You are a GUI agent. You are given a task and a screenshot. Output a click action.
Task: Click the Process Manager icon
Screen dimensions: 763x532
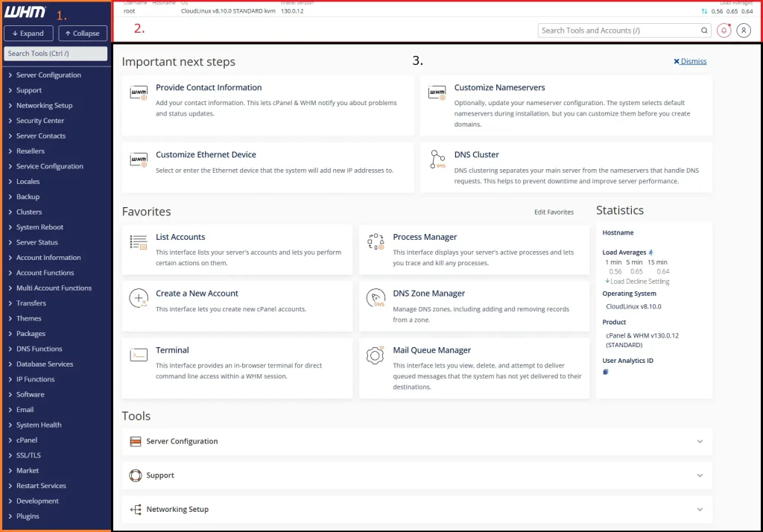pos(376,241)
